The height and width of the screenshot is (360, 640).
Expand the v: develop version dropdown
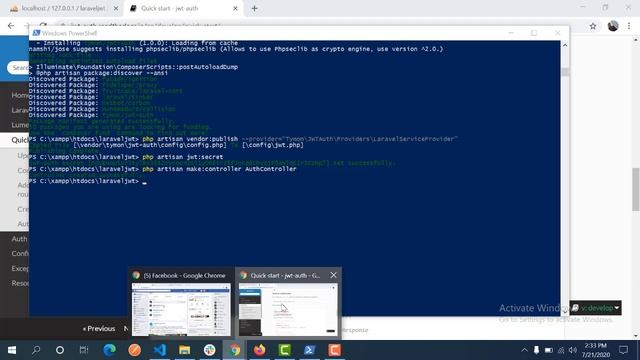(x=596, y=308)
